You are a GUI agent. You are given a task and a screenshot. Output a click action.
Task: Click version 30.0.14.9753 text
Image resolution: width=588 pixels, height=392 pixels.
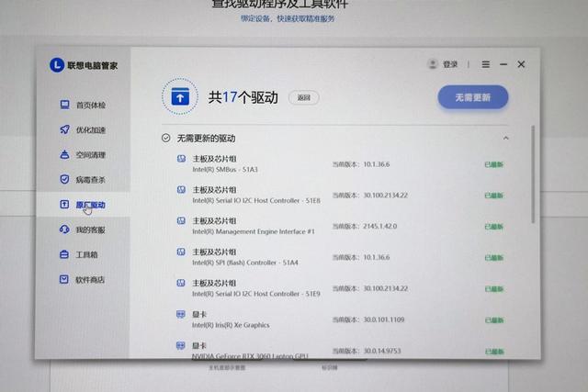[x=382, y=351]
